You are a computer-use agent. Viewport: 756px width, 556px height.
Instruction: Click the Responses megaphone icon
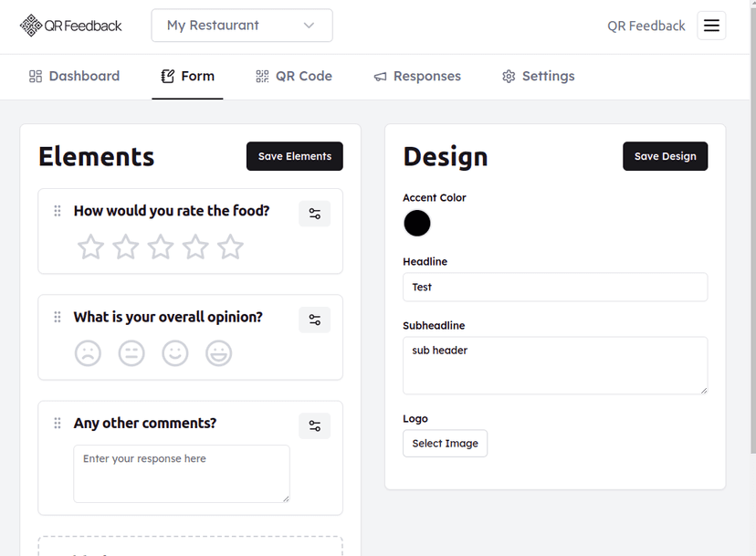[383, 76]
